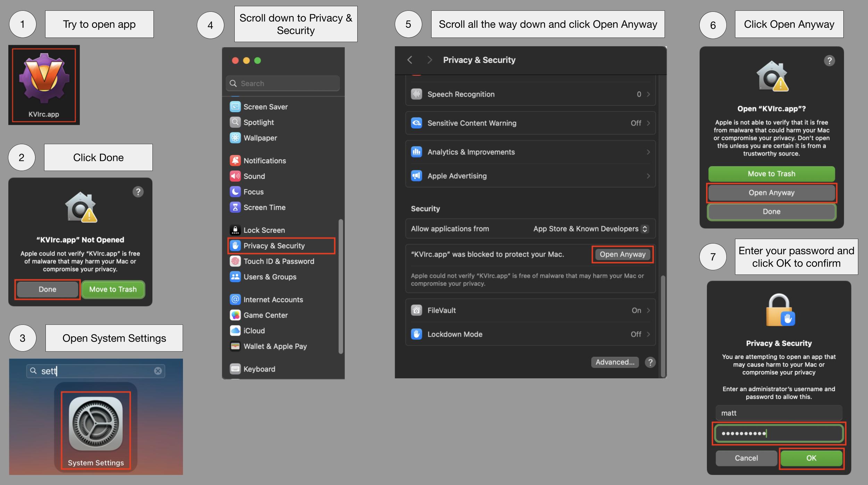Click Open Anyway in Privacy & Security pane
868x485 pixels.
[623, 254]
